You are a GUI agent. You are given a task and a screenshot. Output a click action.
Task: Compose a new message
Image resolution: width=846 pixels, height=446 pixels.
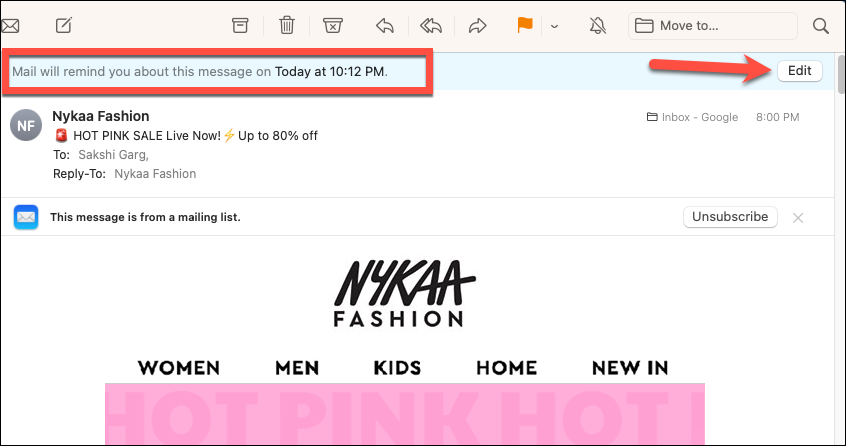pos(64,25)
